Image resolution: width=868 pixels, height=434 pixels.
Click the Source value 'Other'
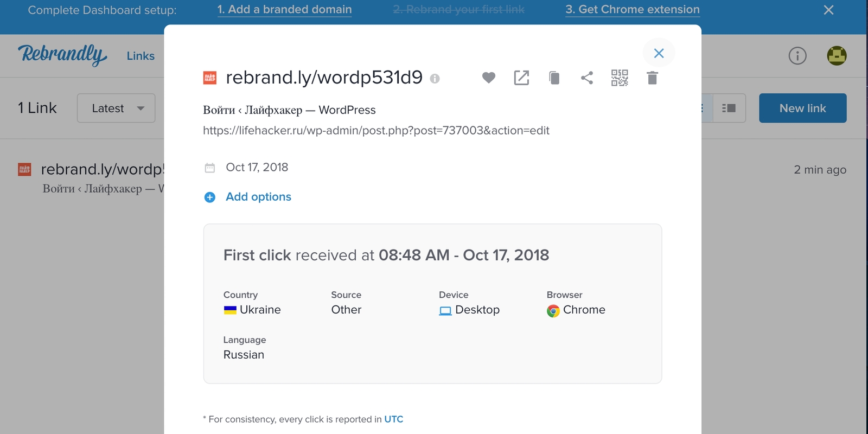tap(346, 310)
